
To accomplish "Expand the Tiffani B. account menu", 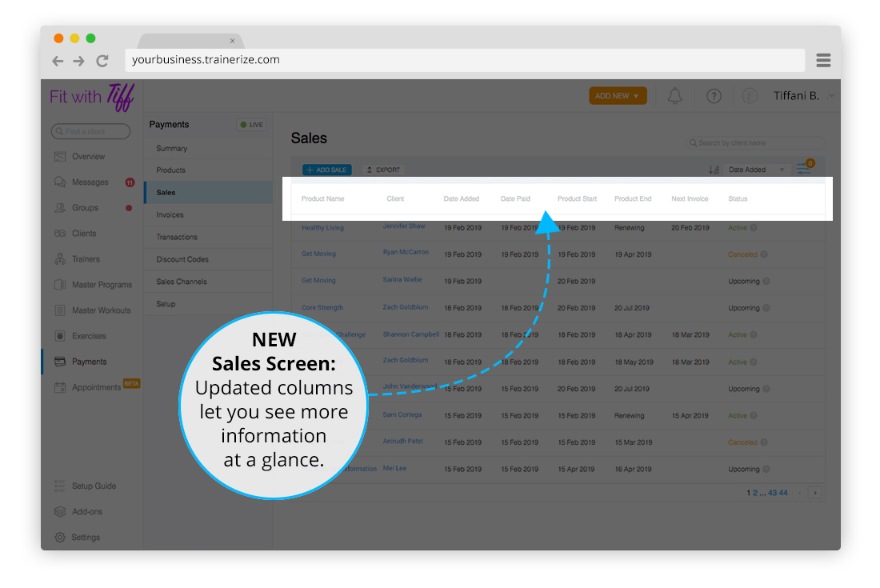I will click(802, 96).
